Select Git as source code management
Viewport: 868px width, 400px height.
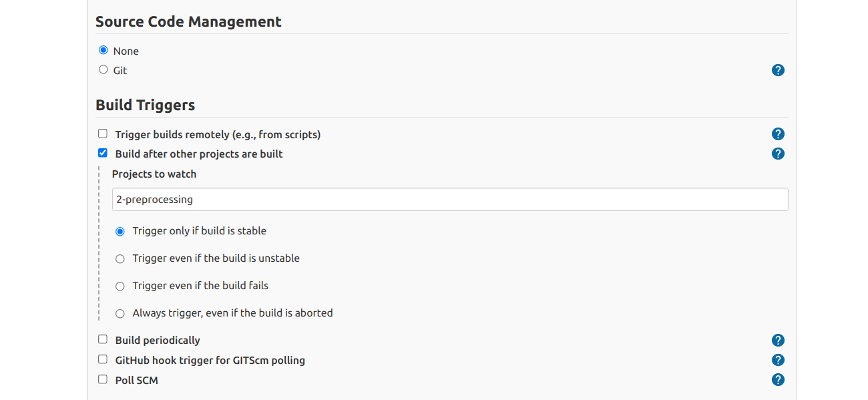tap(103, 69)
